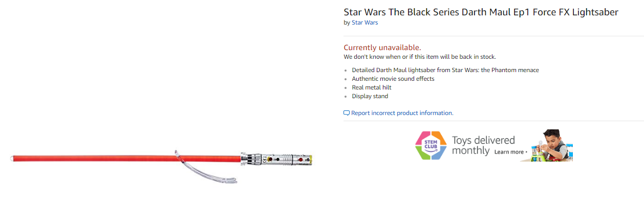644x204 pixels.
Task: Click the Toys delivered monthly banner text
Action: pos(483,146)
